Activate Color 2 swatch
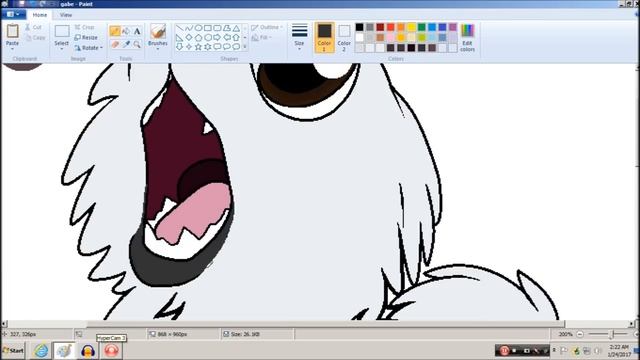 click(x=344, y=38)
